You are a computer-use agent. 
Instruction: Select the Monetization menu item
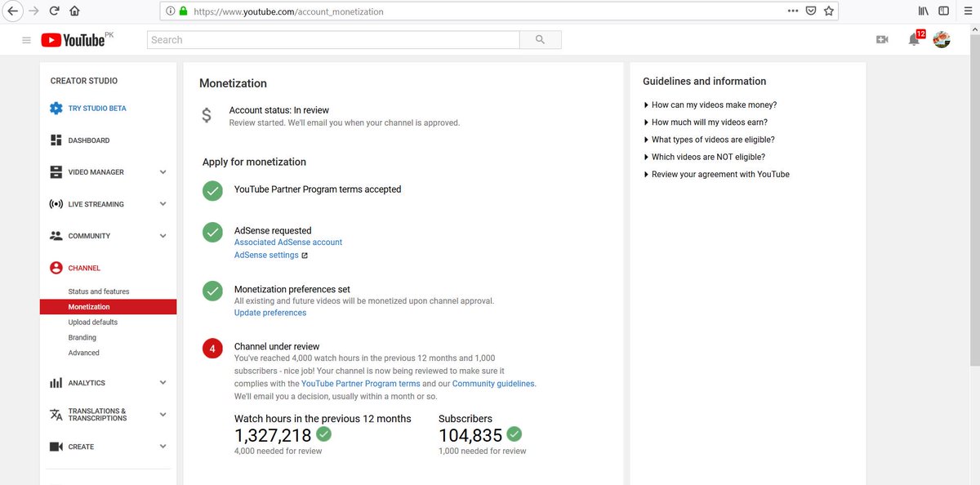(x=108, y=307)
